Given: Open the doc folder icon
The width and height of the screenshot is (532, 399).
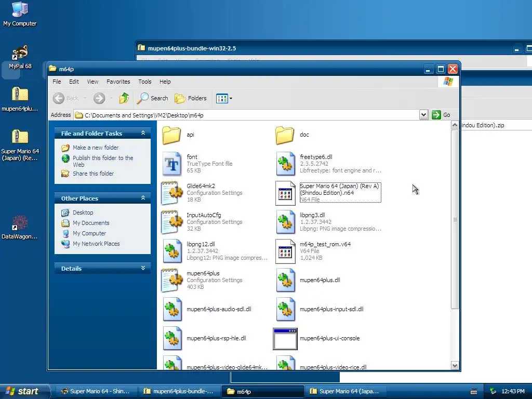Looking at the screenshot, I should pos(285,135).
